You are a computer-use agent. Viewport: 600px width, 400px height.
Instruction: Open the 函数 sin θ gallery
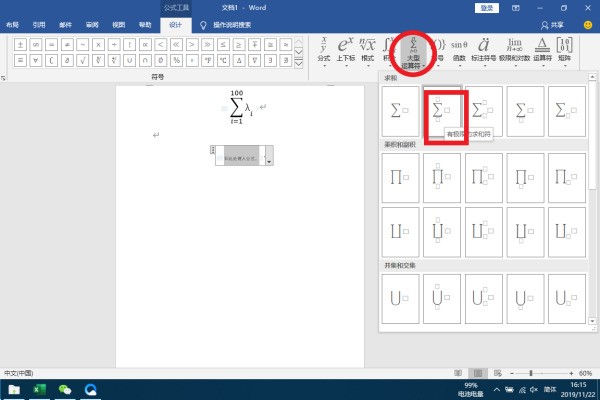click(458, 50)
